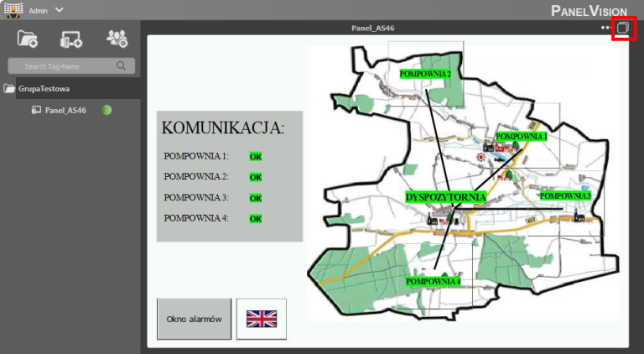Viewport: 644px width, 354px height.
Task: Open the user management icon
Action: (x=117, y=39)
